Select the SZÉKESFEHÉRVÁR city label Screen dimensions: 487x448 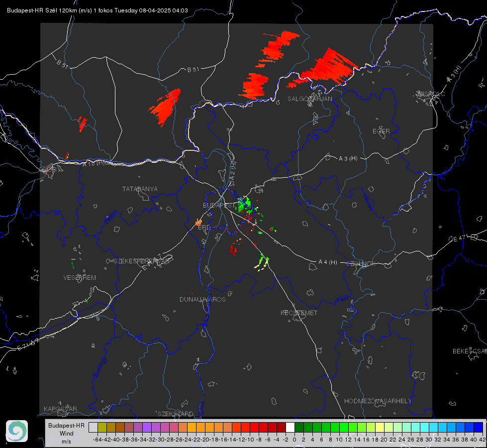141,261
